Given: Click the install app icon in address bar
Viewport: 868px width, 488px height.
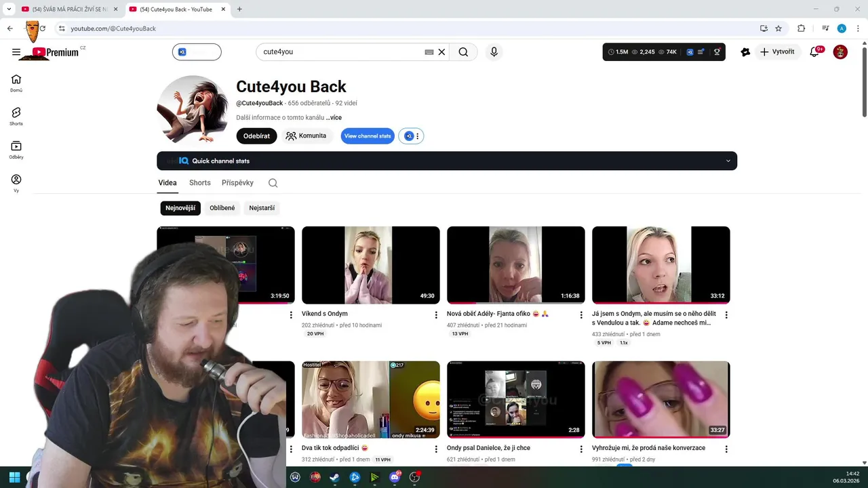Looking at the screenshot, I should click(764, 28).
